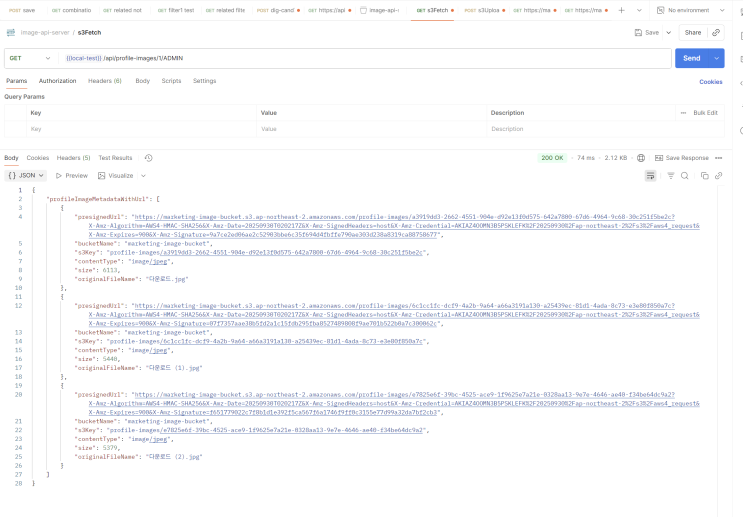Image resolution: width=743 pixels, height=517 pixels.
Task: Click the query param Description field
Action: click(x=605, y=129)
